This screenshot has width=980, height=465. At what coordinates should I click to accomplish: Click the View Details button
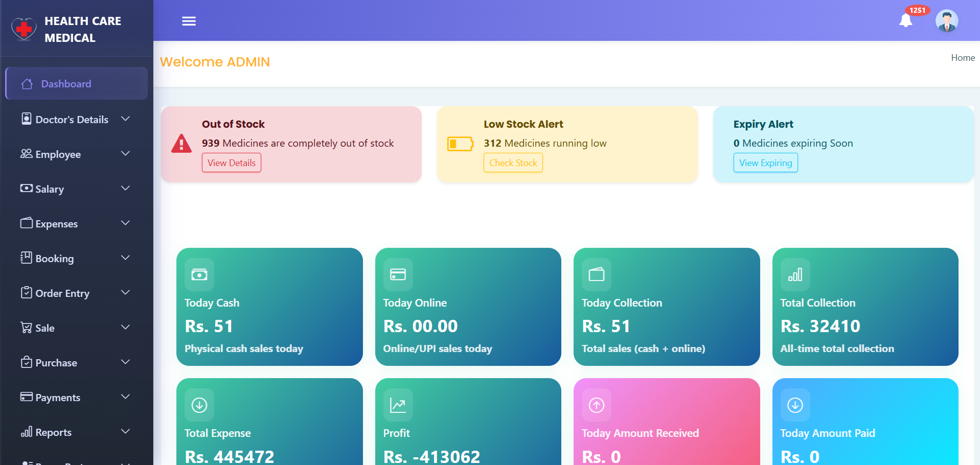point(231,163)
